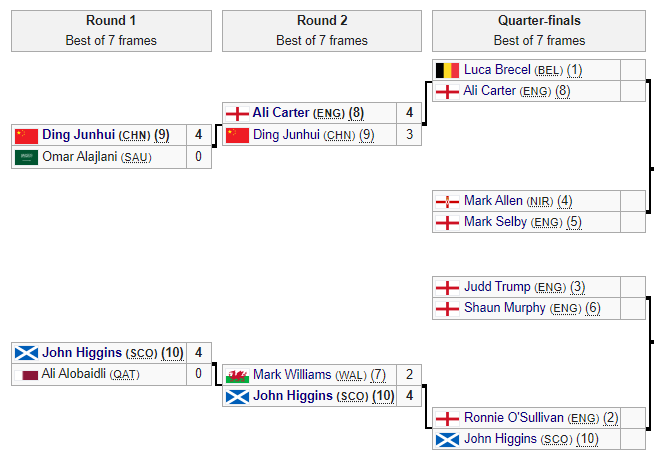Open the Judd Trump player link
The width and height of the screenshot is (654, 464).
point(497,287)
